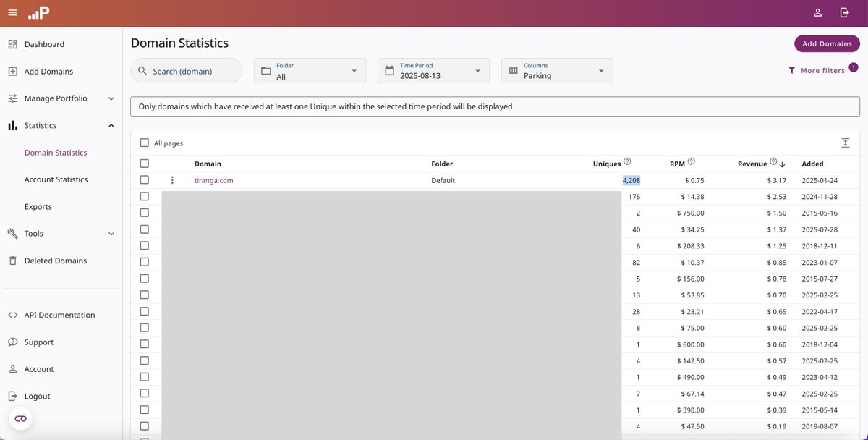Check the row with revenue $ 1.25
This screenshot has height=440, width=868.
[x=145, y=246]
